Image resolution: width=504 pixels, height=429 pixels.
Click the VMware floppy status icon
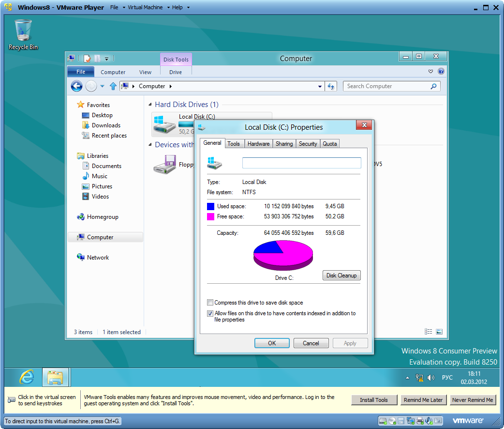pos(401,421)
